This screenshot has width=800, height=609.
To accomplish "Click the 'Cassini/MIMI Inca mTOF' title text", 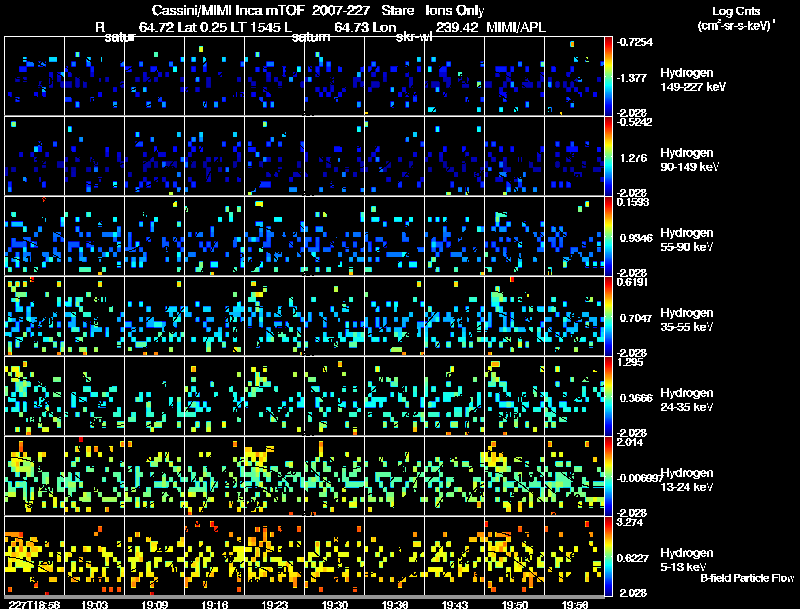I will [x=228, y=11].
